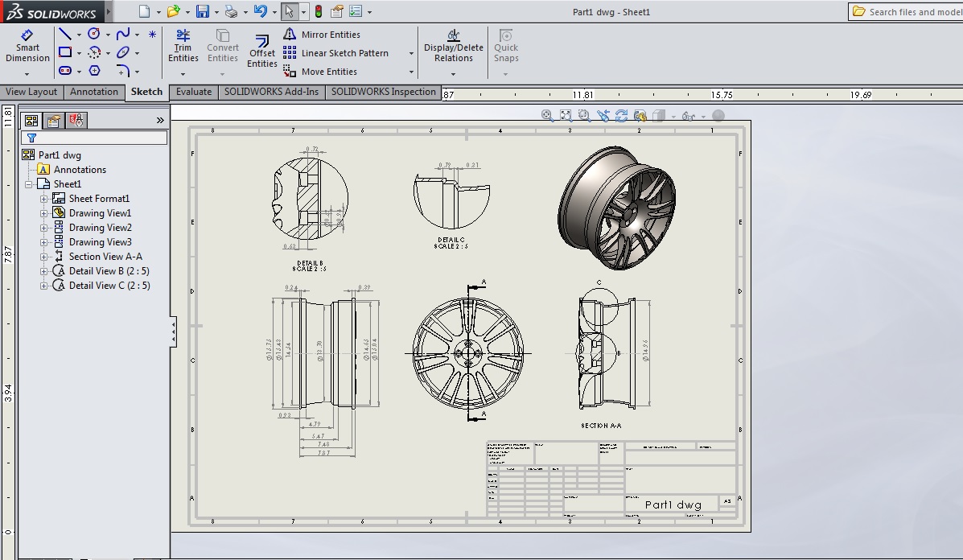
Task: Expand the SOLIDWORKS menu flyout arrow
Action: tap(109, 11)
